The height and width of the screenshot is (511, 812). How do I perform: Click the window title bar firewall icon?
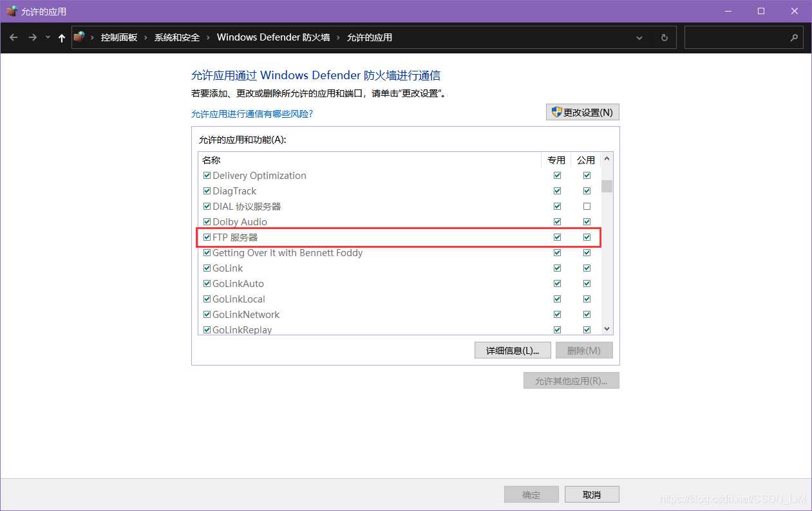click(12, 11)
